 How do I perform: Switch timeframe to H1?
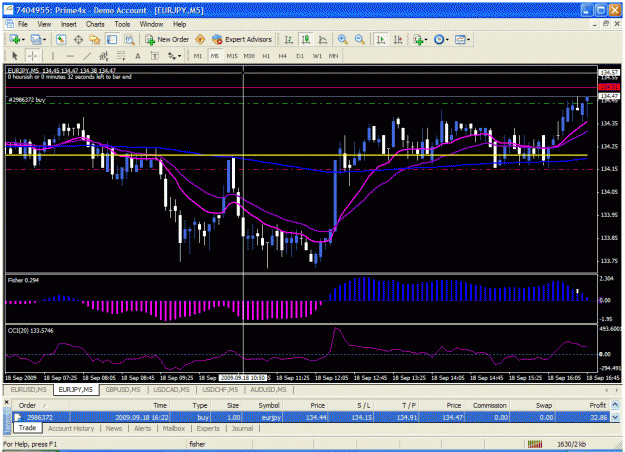tap(266, 56)
